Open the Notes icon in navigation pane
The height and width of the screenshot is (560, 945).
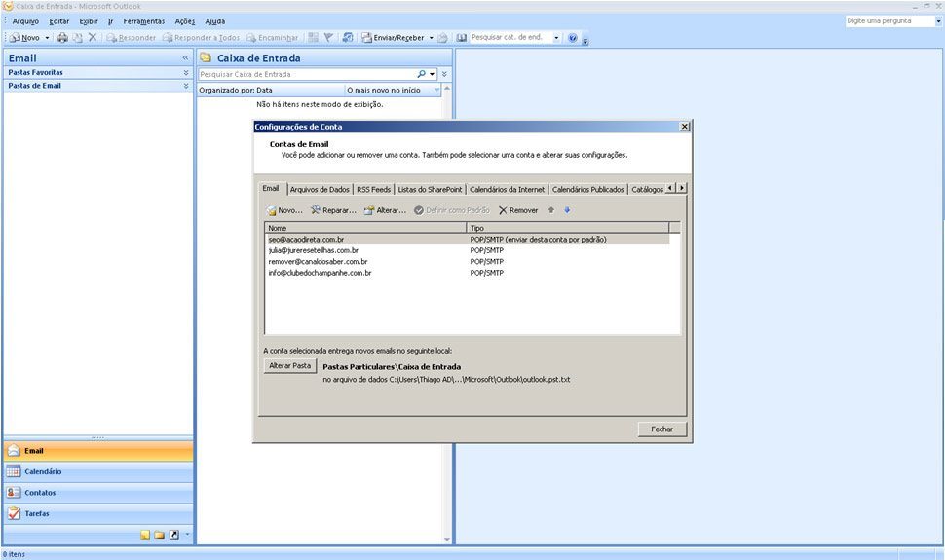coord(145,535)
